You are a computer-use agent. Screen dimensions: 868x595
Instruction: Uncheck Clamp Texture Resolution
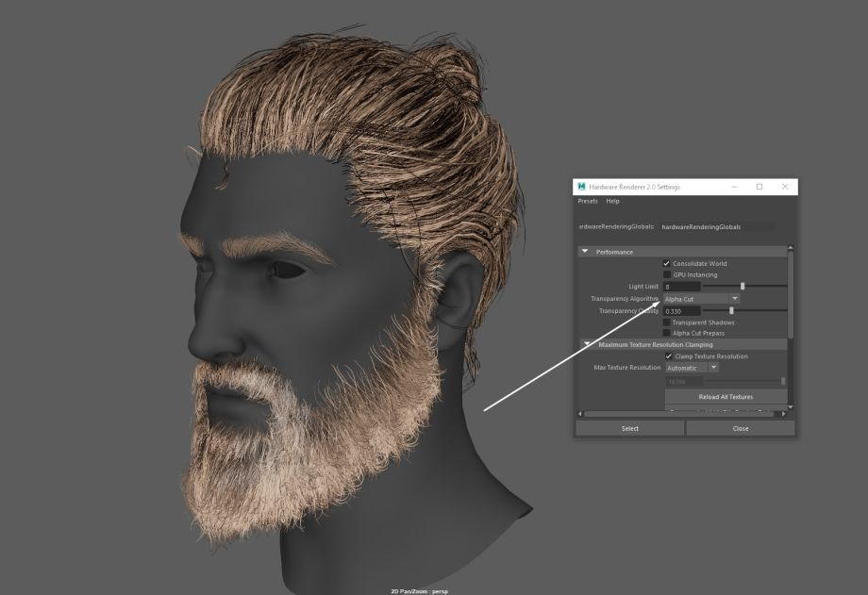(x=669, y=356)
